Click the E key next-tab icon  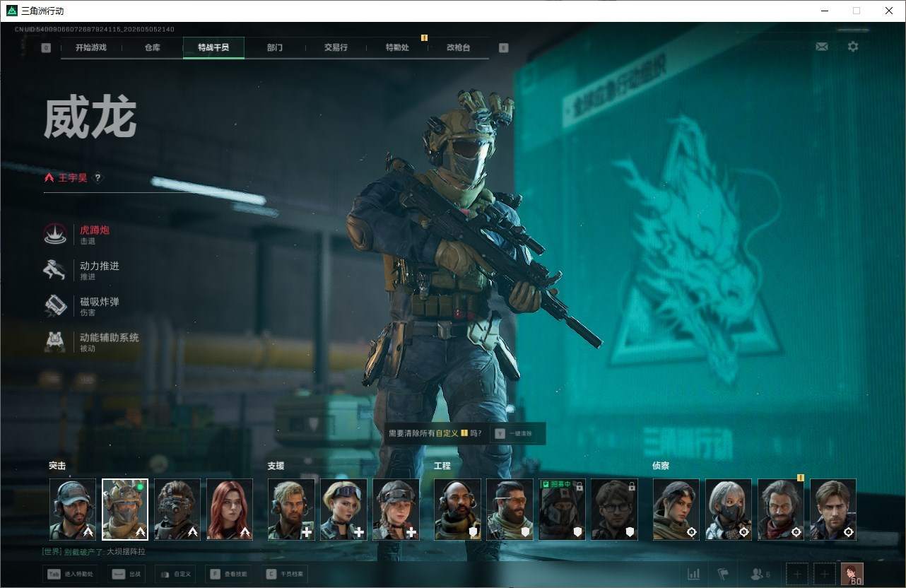coord(503,48)
